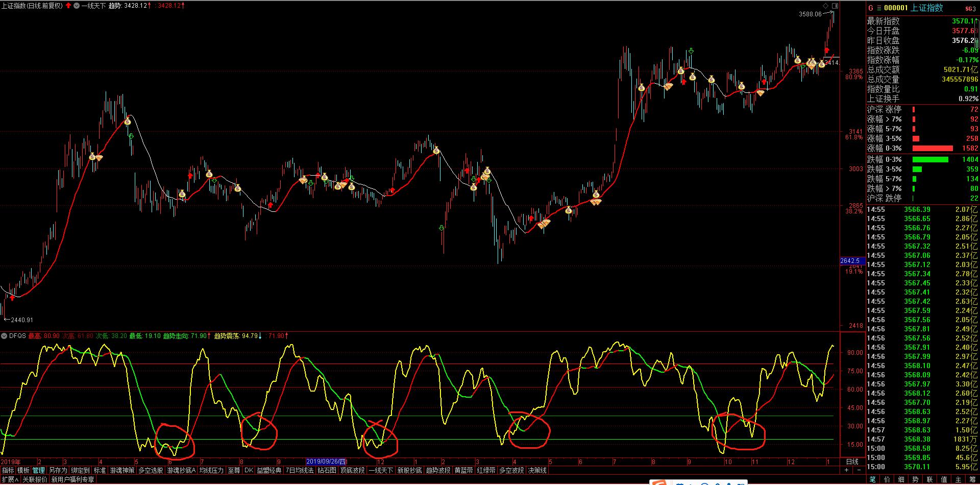Screen dimensions: 980x485
Task: Open the 日线 period selector
Action: [852, 462]
